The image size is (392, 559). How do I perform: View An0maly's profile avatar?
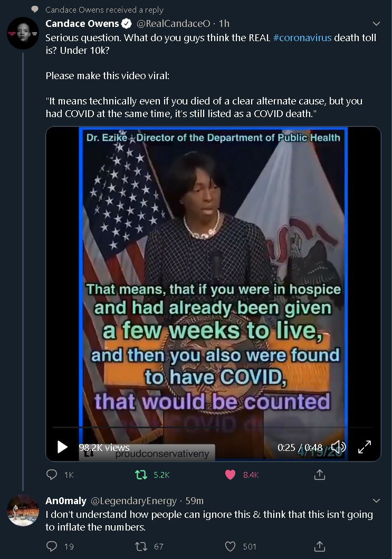[23, 510]
